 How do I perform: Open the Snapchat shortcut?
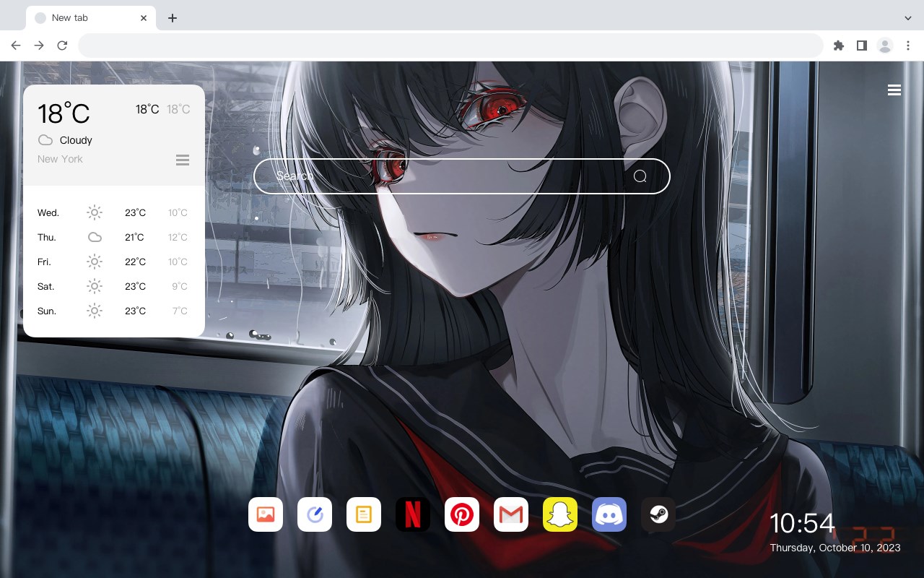560,514
